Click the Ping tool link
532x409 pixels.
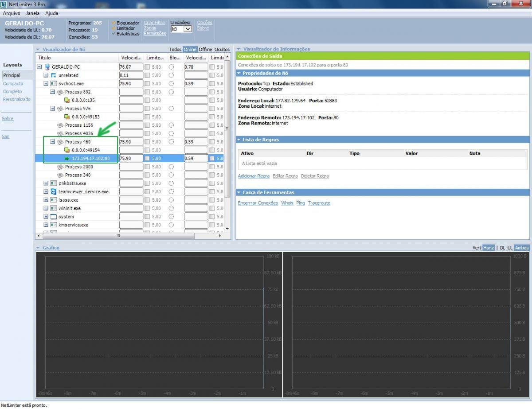(x=301, y=203)
